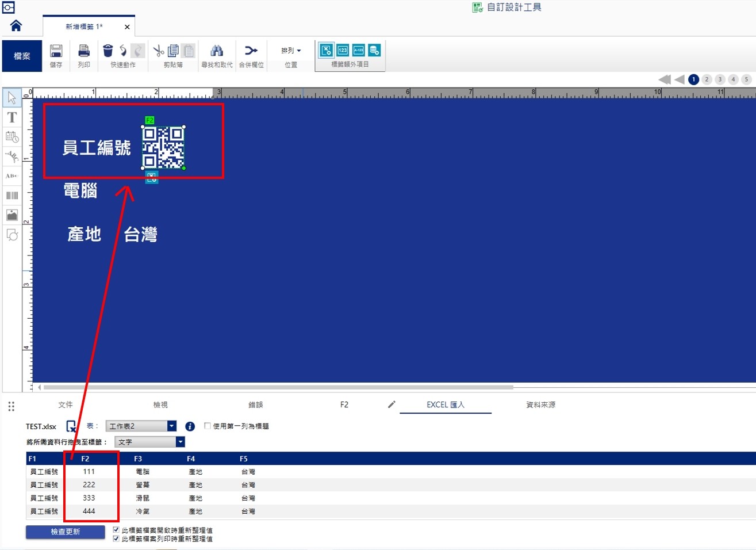The width and height of the screenshot is (756, 550).
Task: Go to the home screen icon
Action: click(x=16, y=26)
